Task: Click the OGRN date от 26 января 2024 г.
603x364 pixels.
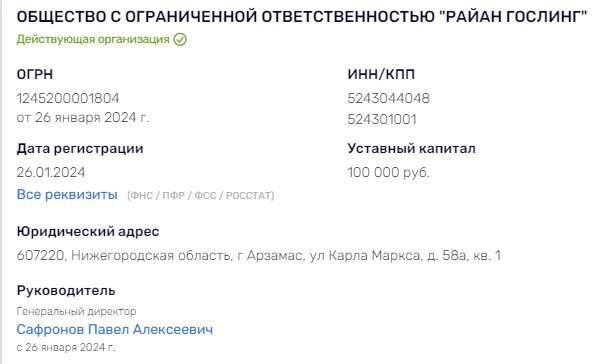Action: coord(83,117)
